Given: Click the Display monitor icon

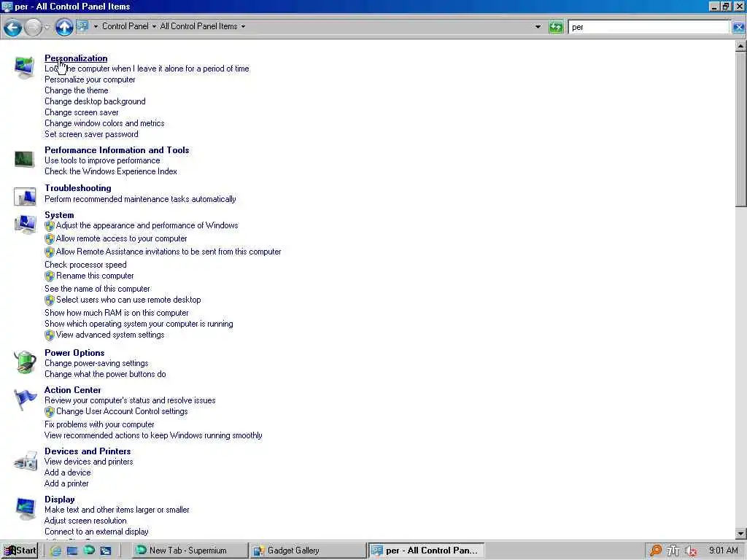Looking at the screenshot, I should point(24,508).
